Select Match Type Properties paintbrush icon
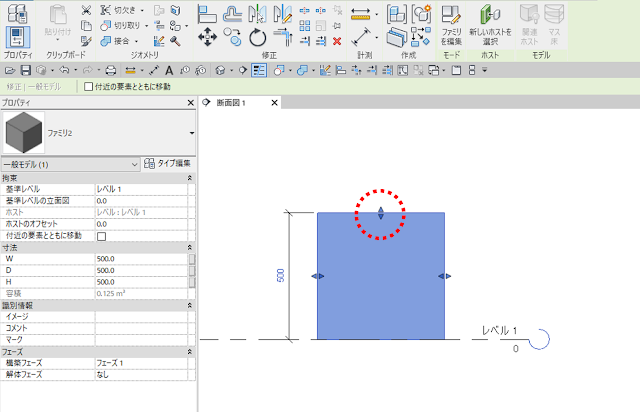The image size is (640, 412). (x=86, y=41)
